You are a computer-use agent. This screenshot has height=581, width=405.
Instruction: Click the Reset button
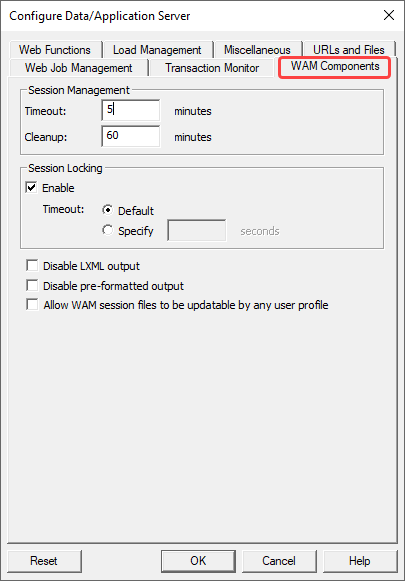tap(44, 561)
